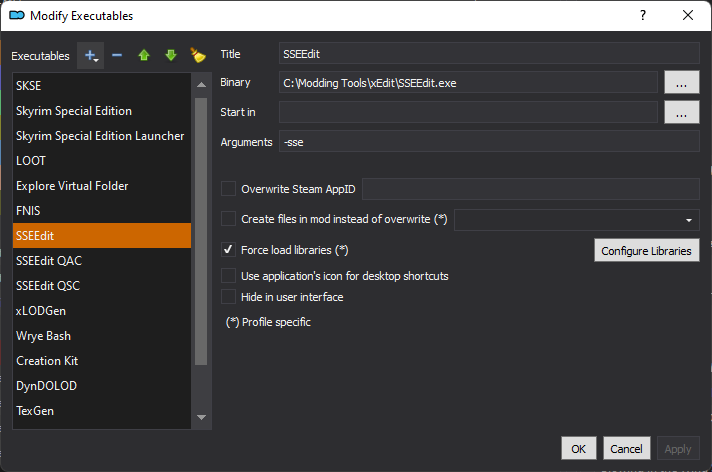Select SSEEdit QSC entry

[102, 285]
